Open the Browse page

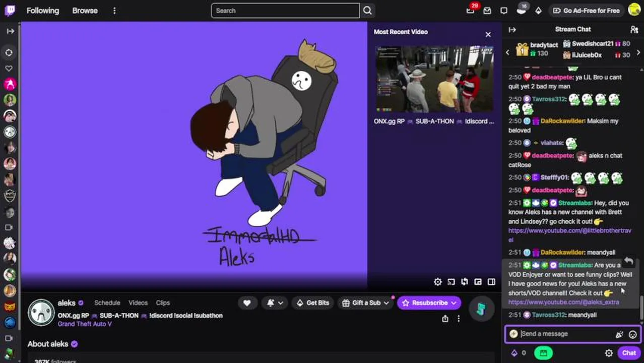click(85, 11)
